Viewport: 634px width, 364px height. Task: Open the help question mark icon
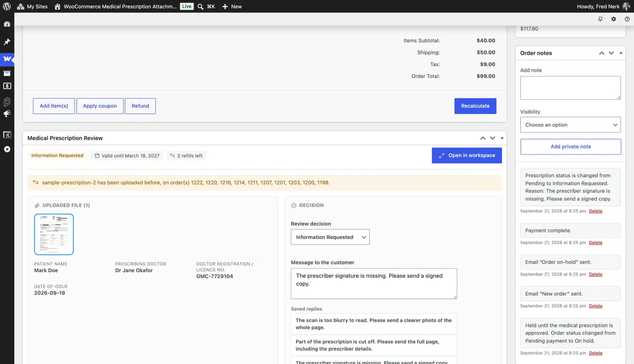pos(627,19)
